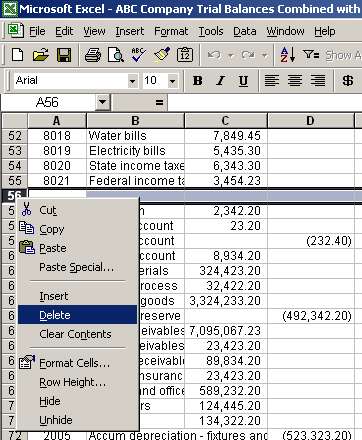Click the New blank workbook icon
362x440 pixels.
[17, 55]
